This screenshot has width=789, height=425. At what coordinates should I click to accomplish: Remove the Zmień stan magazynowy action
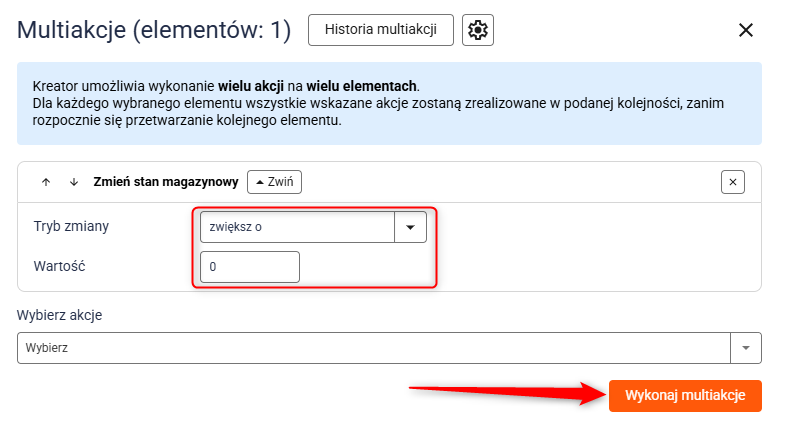tap(733, 182)
